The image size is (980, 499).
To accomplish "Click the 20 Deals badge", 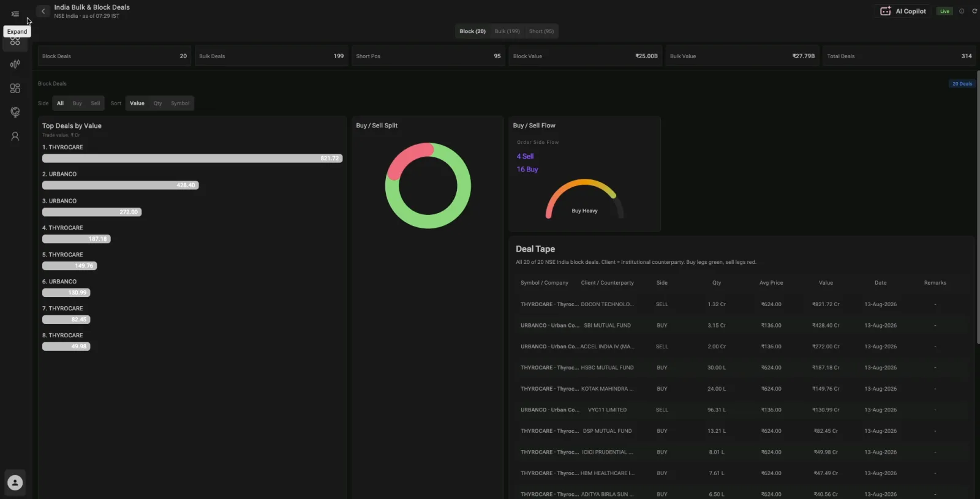I will pos(962,84).
